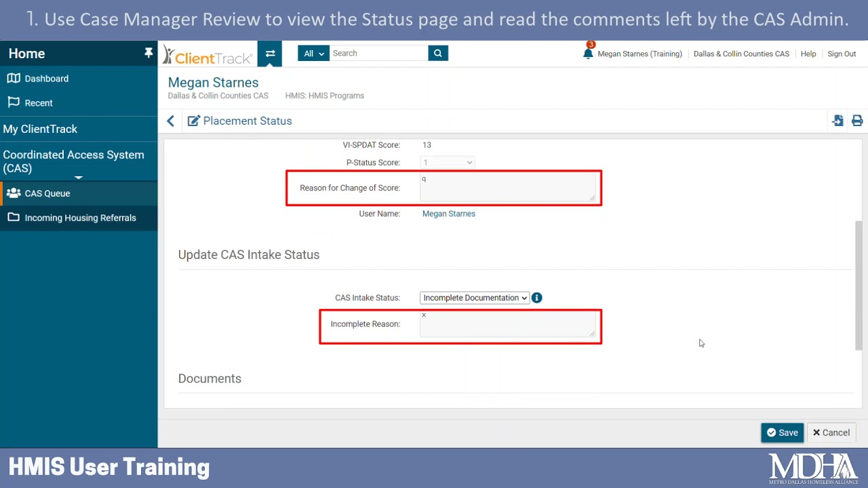Expand the All search filter dropdown

[x=313, y=54]
